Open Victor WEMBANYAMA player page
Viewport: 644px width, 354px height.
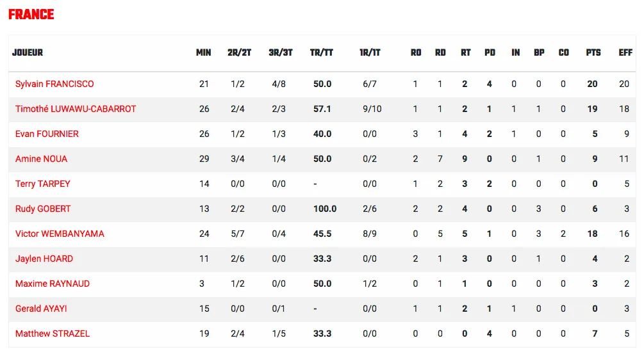coord(60,234)
